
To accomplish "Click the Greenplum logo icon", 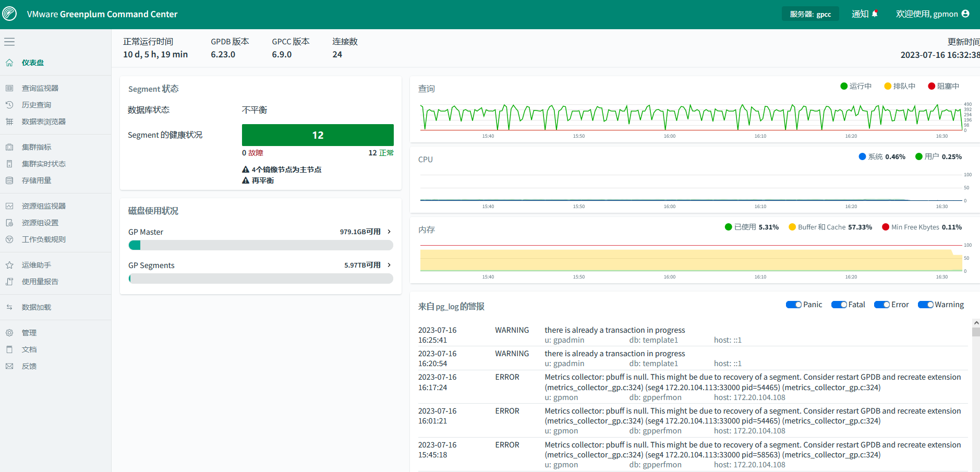I will coord(9,14).
